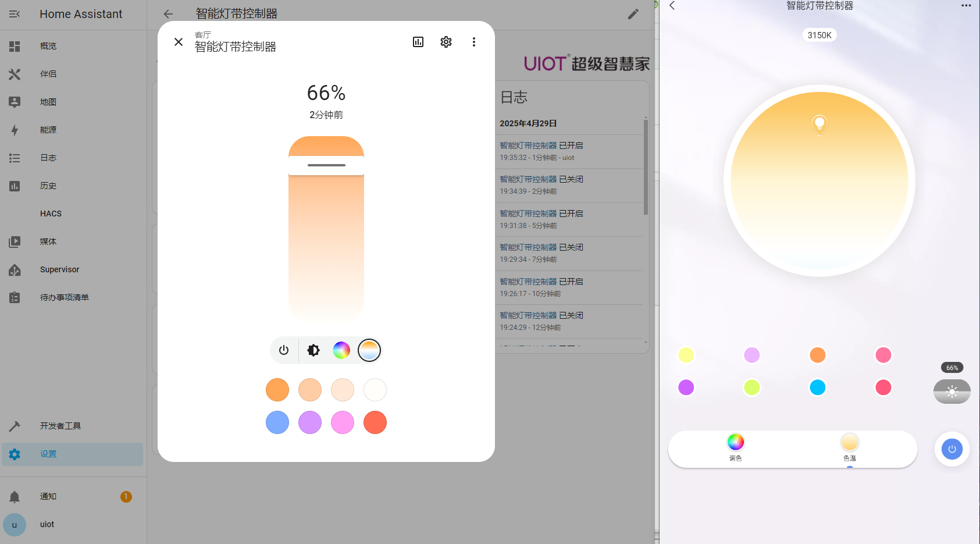Open the history chart icon in dialog
980x544 pixels.
click(418, 42)
